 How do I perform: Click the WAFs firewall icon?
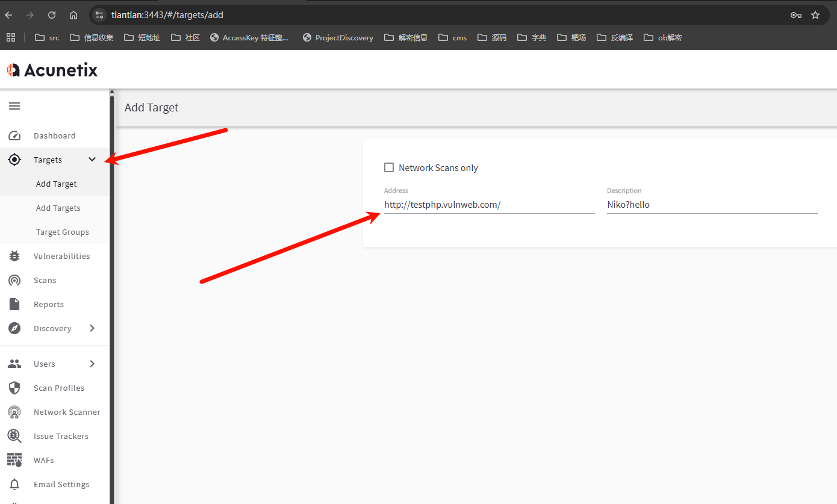tap(14, 460)
